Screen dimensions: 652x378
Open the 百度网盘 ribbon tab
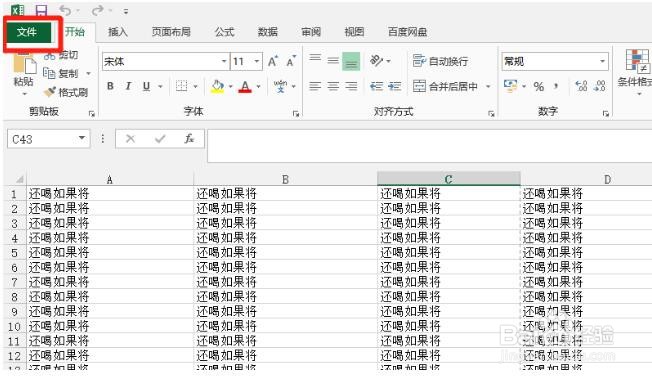(x=407, y=32)
